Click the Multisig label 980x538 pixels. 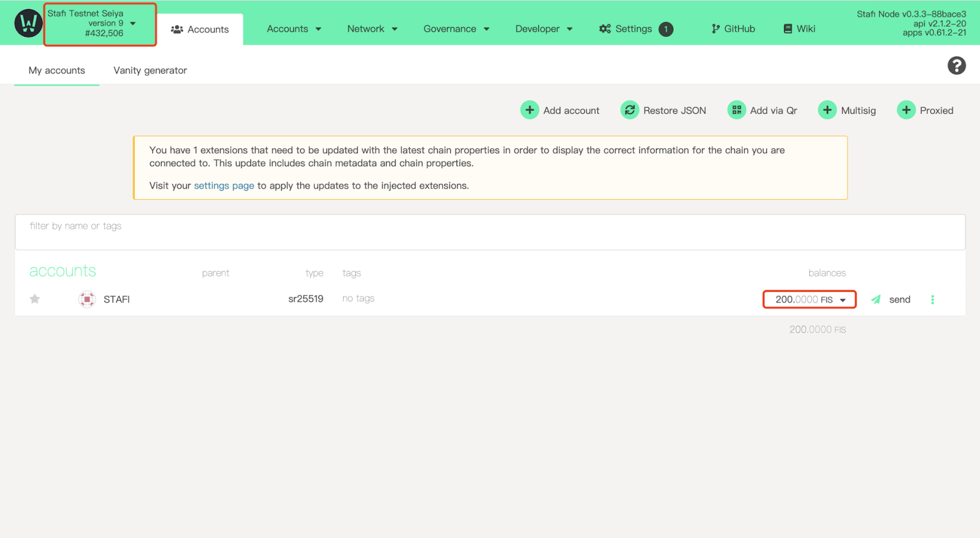point(858,110)
